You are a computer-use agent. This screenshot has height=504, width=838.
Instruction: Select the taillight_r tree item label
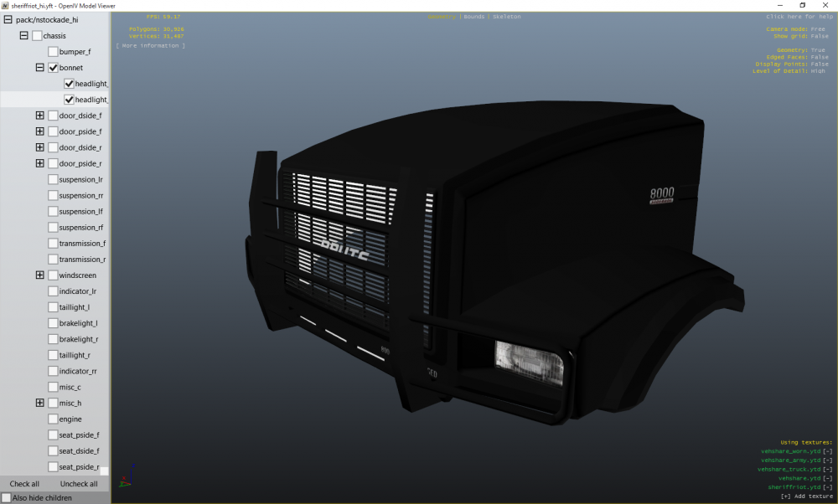point(75,355)
